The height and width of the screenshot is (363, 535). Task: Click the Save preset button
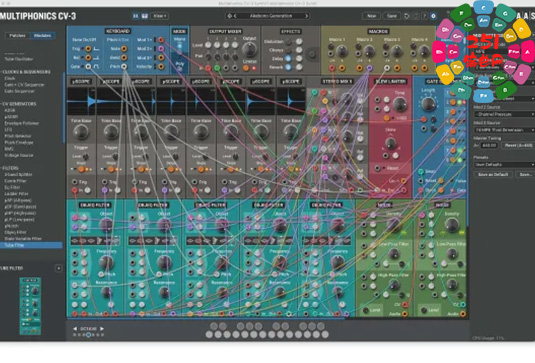point(392,16)
